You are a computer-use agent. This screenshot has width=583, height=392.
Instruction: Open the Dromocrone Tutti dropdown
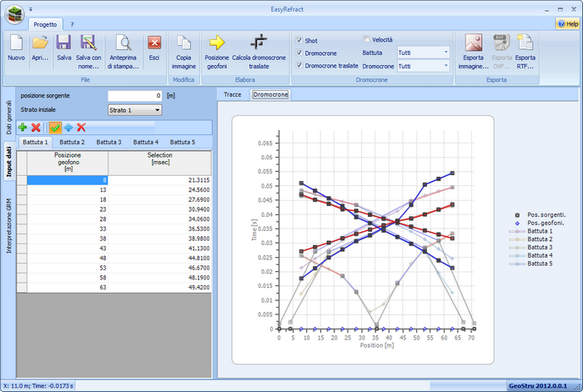[424, 66]
